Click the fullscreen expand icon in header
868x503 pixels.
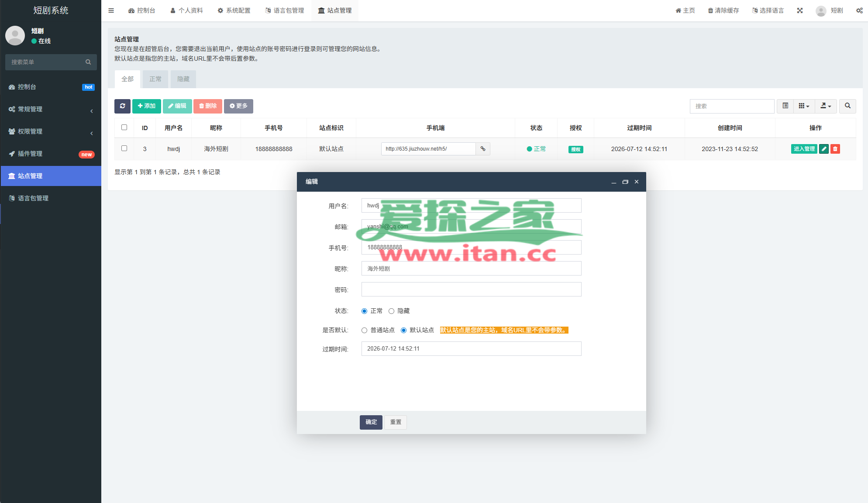(799, 10)
